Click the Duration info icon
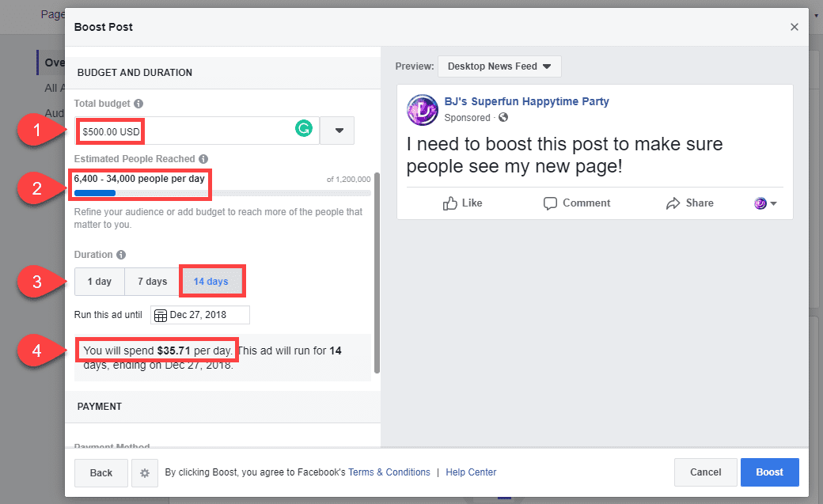 coord(121,254)
